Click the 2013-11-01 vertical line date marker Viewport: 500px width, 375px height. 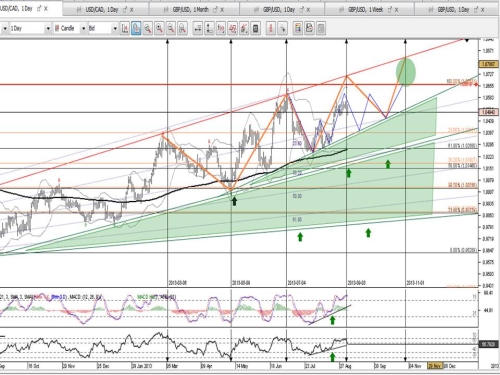pos(415,283)
